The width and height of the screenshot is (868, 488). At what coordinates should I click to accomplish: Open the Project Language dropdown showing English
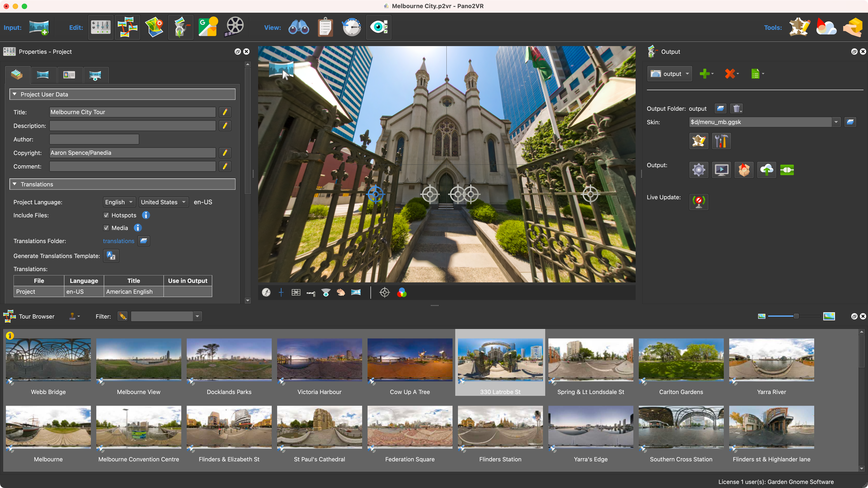[119, 202]
